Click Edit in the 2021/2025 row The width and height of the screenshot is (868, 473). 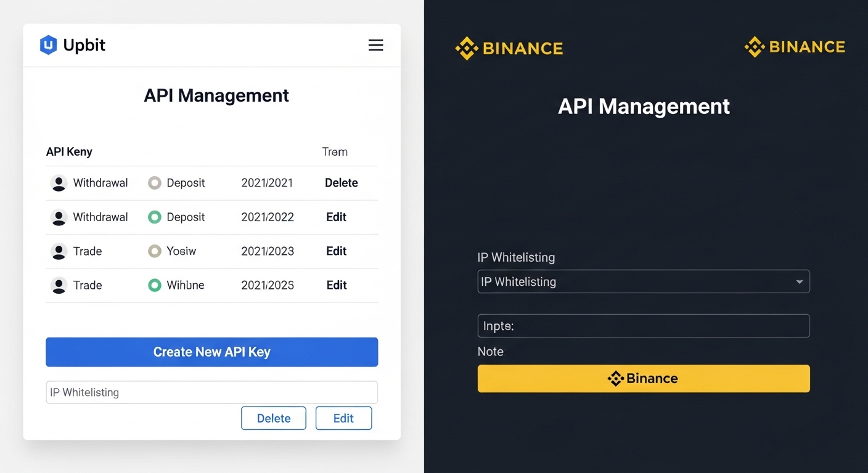[337, 285]
